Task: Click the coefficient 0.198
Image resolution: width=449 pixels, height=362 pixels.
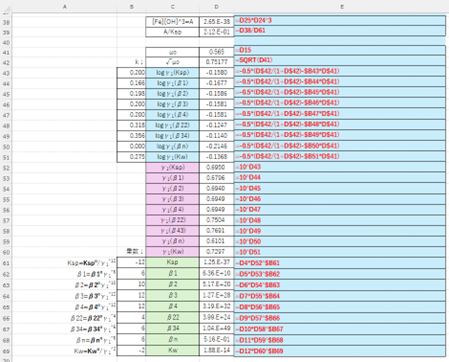Action: 131,94
